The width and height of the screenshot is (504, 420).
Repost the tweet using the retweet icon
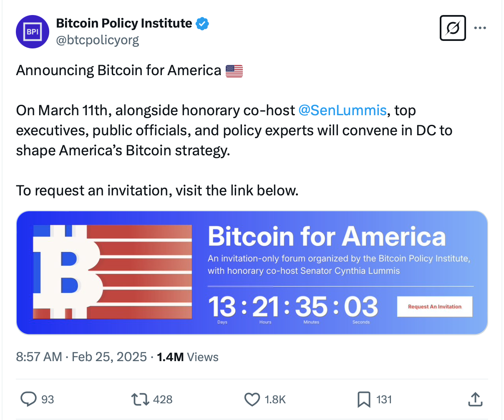click(140, 399)
